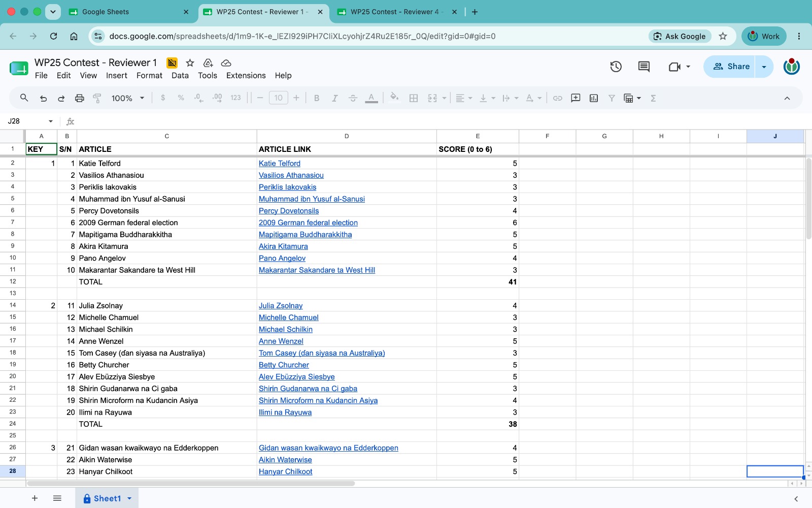Insert a comment
The image size is (812, 508).
tap(576, 98)
